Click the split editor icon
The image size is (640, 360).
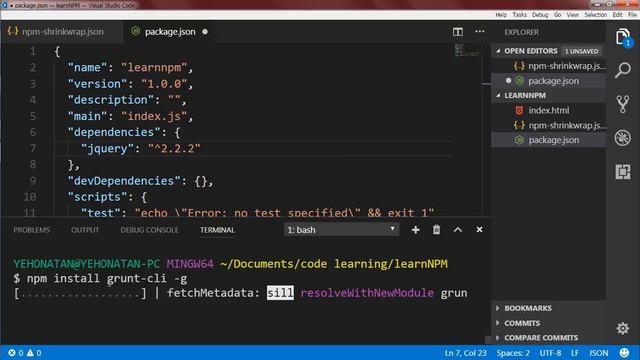[458, 32]
